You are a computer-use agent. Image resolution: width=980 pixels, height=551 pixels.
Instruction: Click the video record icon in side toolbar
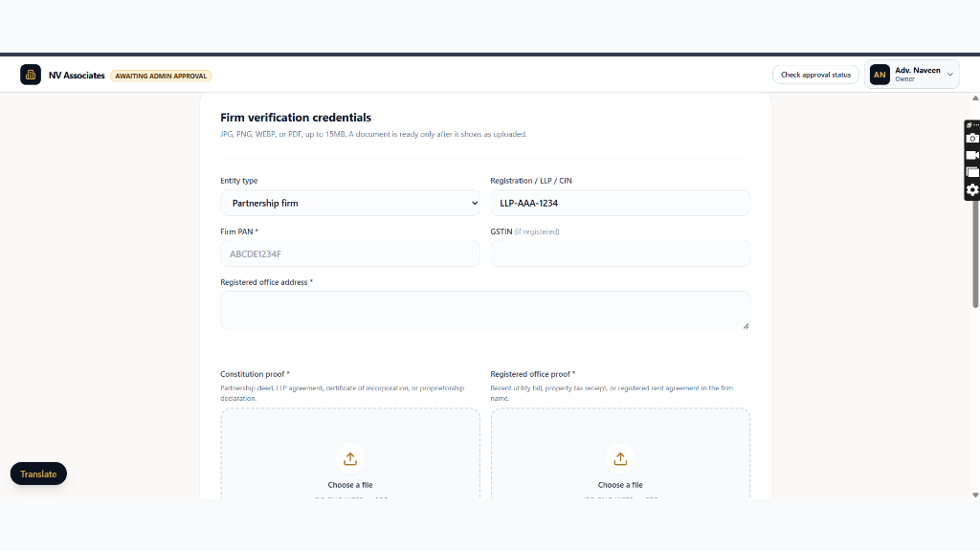click(972, 156)
